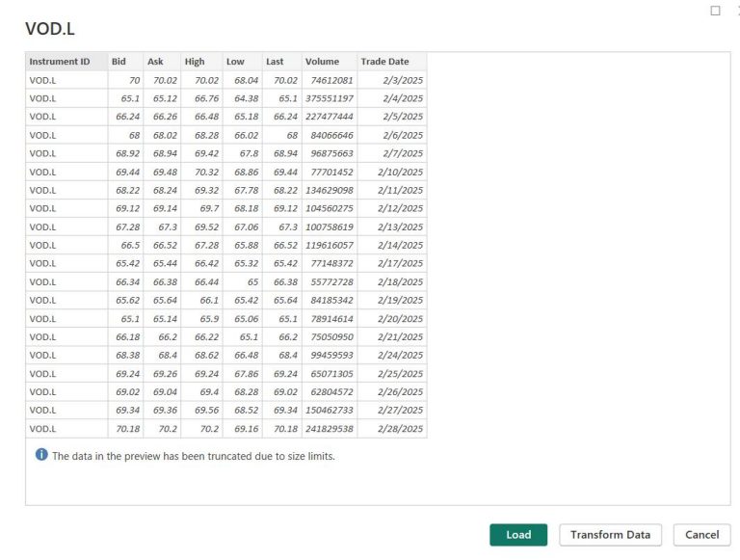Image resolution: width=740 pixels, height=560 pixels.
Task: Click volume cell 78914614
Action: (330, 319)
